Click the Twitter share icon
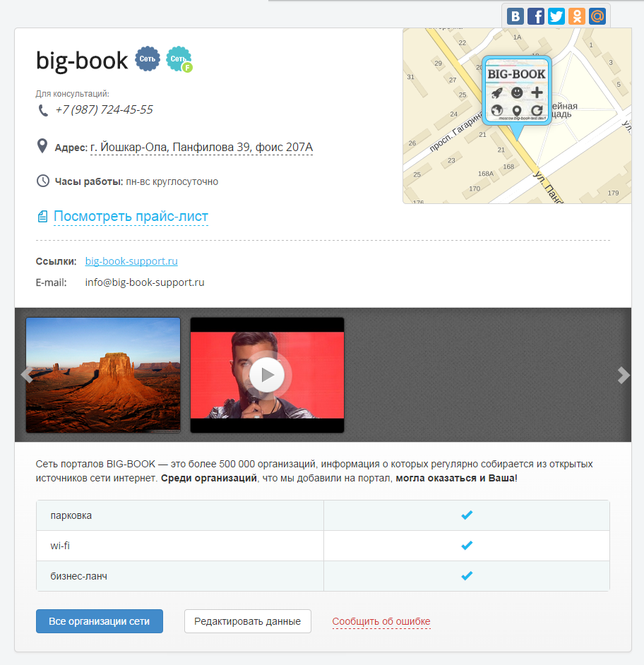The width and height of the screenshot is (644, 665). [x=556, y=16]
